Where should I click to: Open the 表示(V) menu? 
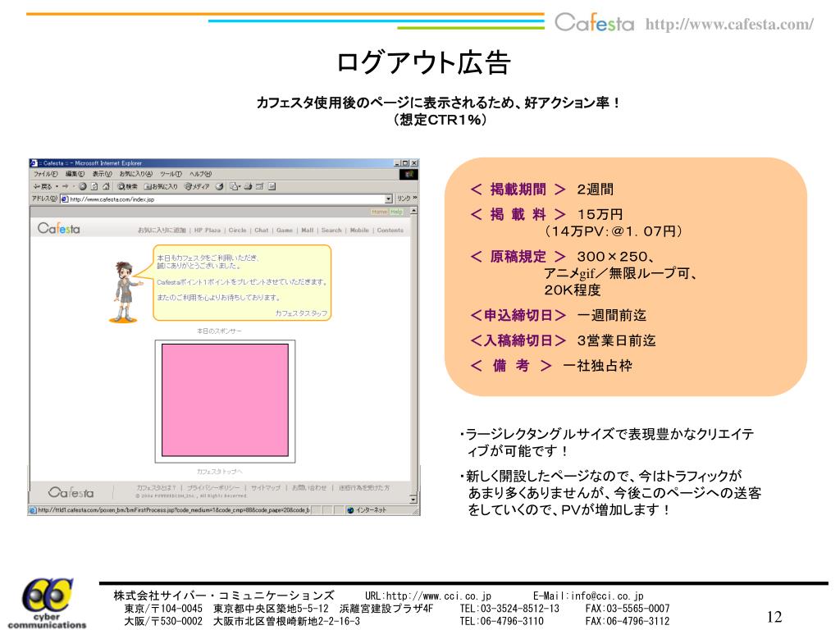click(x=102, y=174)
